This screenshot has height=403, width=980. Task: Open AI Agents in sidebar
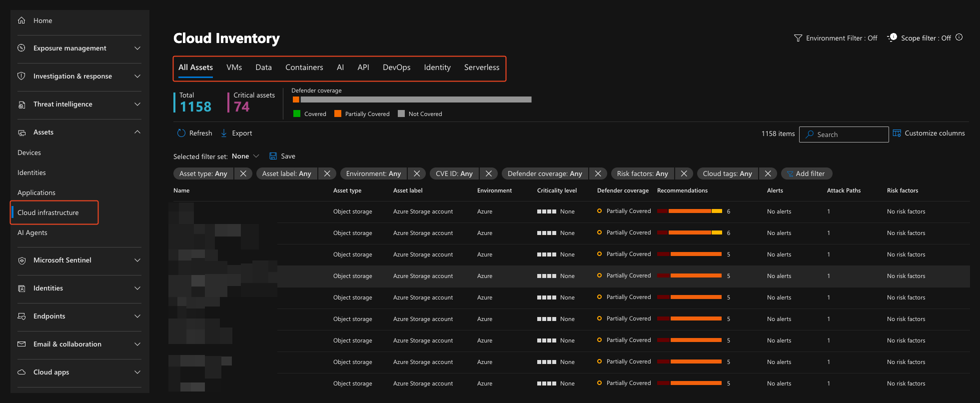coord(32,232)
